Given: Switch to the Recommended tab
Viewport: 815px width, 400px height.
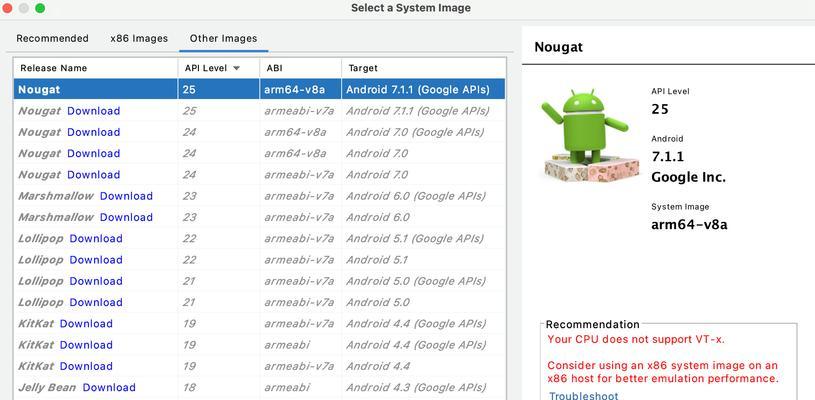Looking at the screenshot, I should click(52, 38).
